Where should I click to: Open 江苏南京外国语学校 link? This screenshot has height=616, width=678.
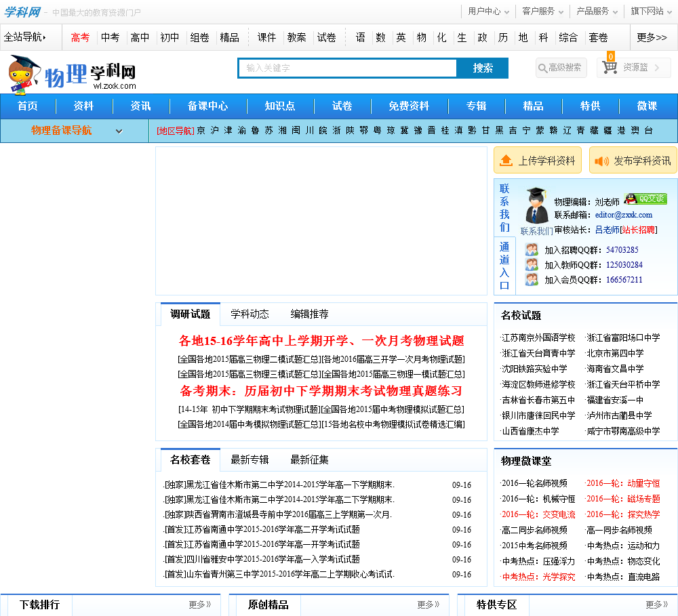[538, 337]
